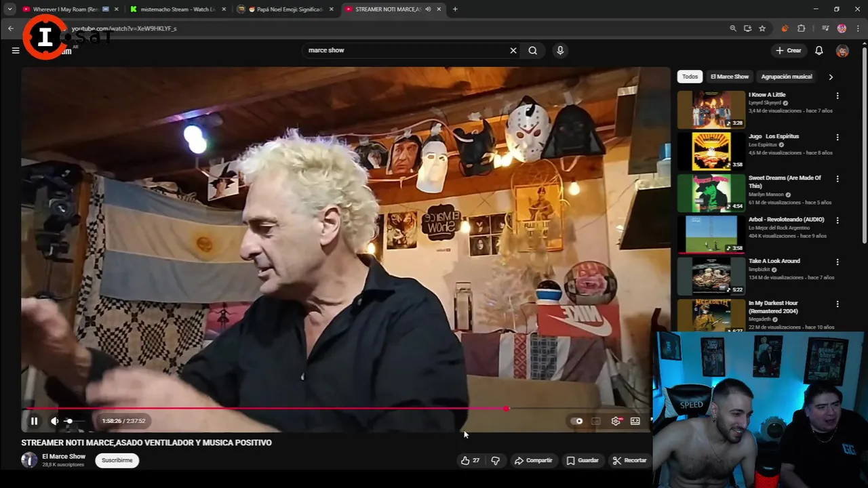Pause the YouTube video
Screen dimensions: 868x488
pyautogui.click(x=34, y=421)
